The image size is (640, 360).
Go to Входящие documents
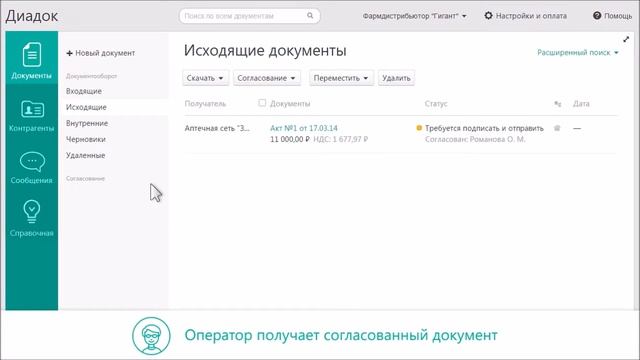pos(84,91)
